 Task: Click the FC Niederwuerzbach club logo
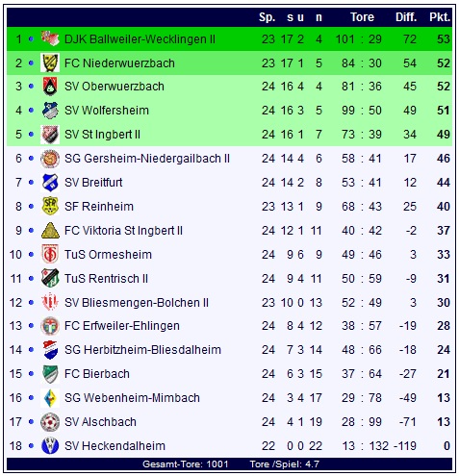tap(50, 63)
